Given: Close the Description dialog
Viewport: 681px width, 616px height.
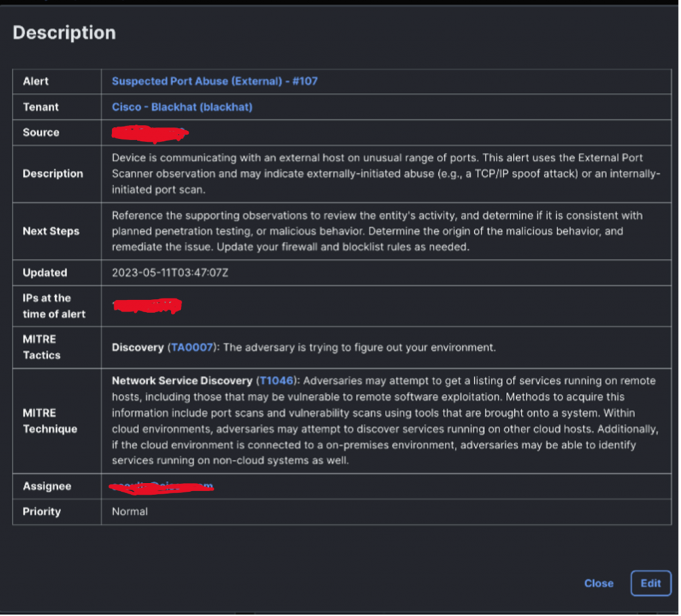Looking at the screenshot, I should [x=599, y=583].
